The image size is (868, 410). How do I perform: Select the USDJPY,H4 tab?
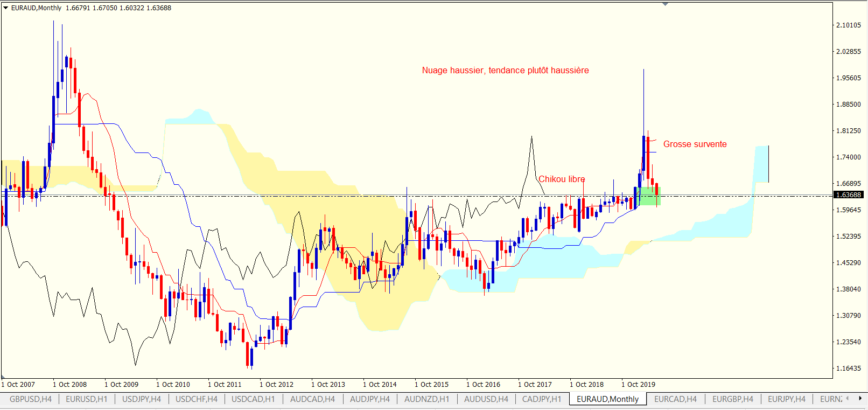coord(142,399)
